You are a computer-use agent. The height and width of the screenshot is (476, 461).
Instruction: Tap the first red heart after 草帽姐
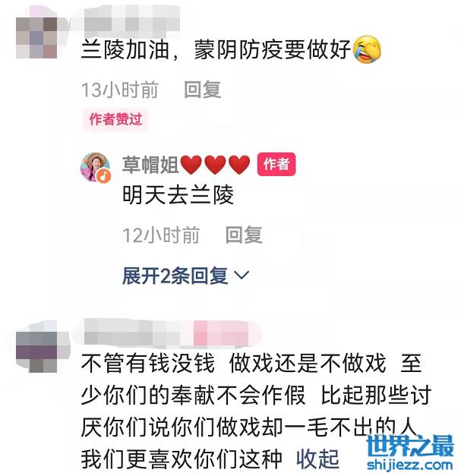click(x=191, y=165)
